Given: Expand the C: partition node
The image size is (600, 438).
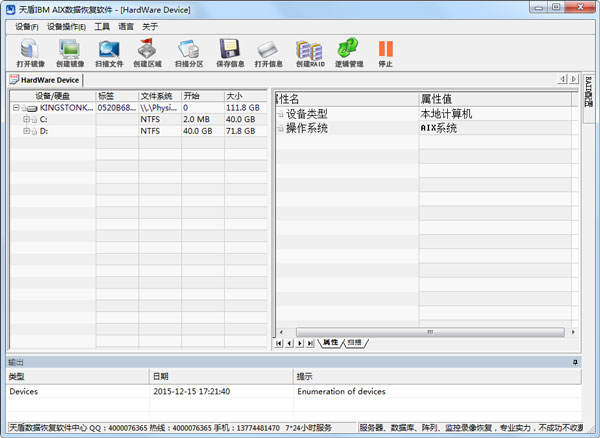Looking at the screenshot, I should pos(26,119).
